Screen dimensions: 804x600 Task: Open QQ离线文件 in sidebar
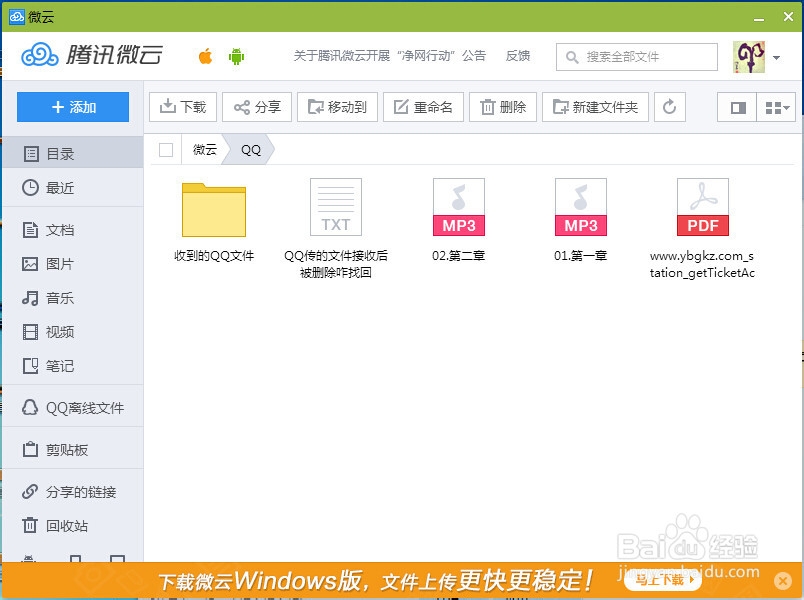pyautogui.click(x=73, y=408)
